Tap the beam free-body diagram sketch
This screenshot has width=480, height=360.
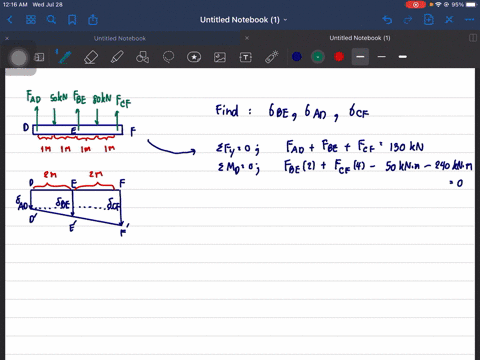point(80,122)
